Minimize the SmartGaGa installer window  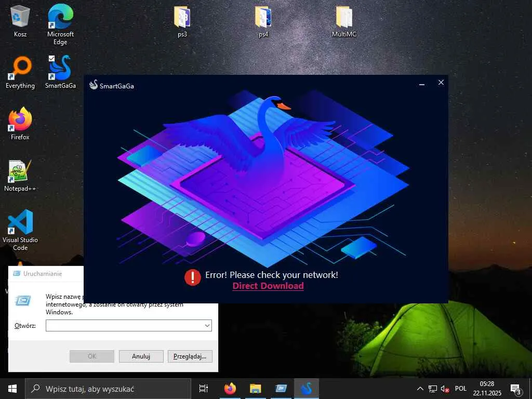422,84
